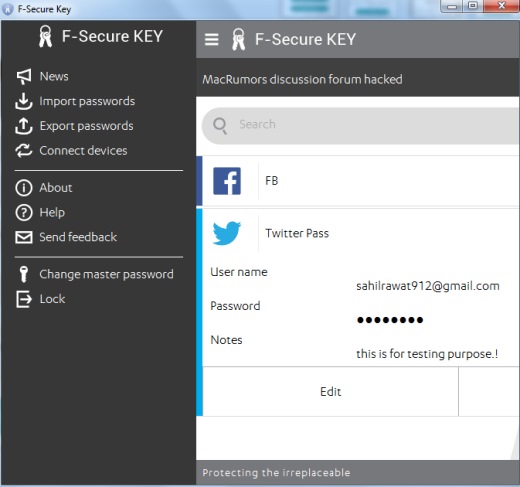Image resolution: width=520 pixels, height=487 pixels.
Task: Click the Lock exit icon
Action: [x=24, y=299]
